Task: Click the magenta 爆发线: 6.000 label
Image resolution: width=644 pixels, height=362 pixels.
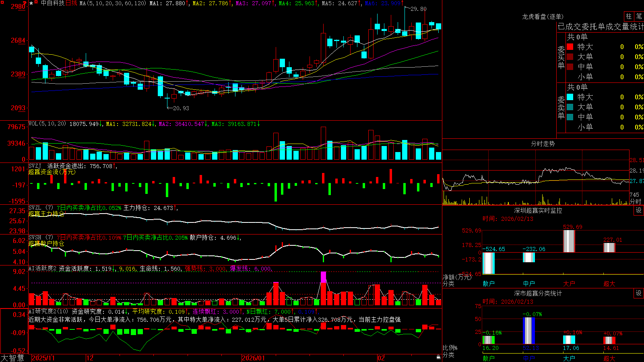Action: click(x=251, y=268)
